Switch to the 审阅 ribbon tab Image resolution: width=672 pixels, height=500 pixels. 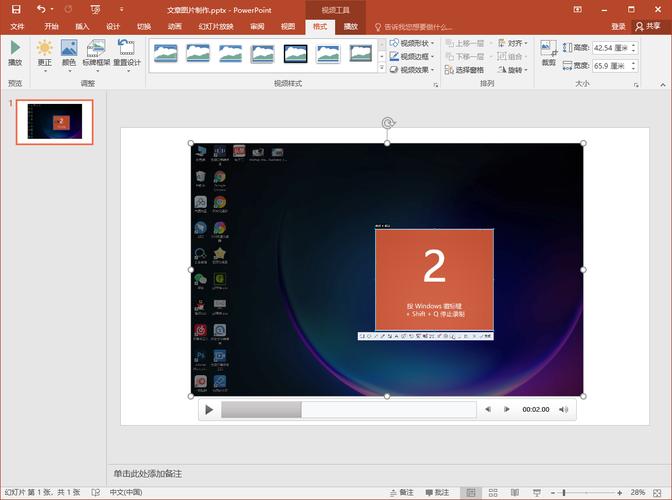[x=257, y=27]
